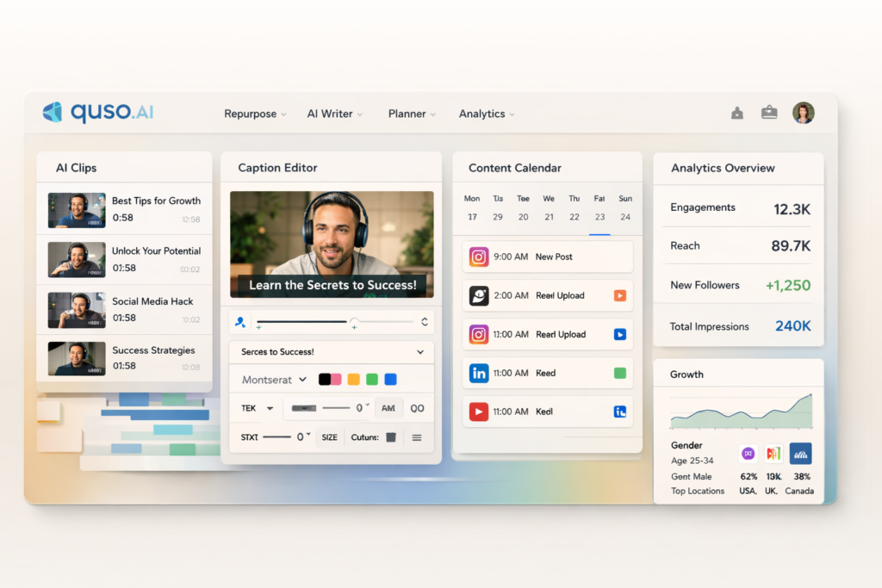Click the quso.AI logo icon
This screenshot has width=882, height=588.
(x=52, y=113)
